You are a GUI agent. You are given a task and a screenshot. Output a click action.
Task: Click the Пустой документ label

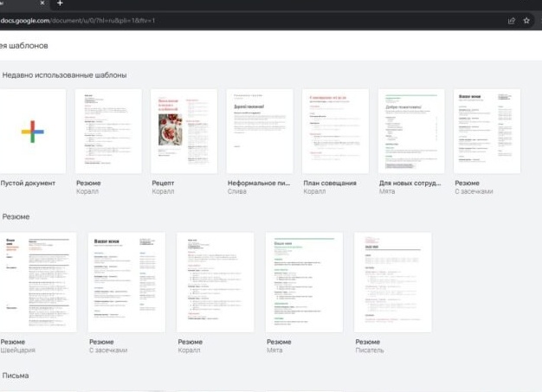[x=28, y=183]
